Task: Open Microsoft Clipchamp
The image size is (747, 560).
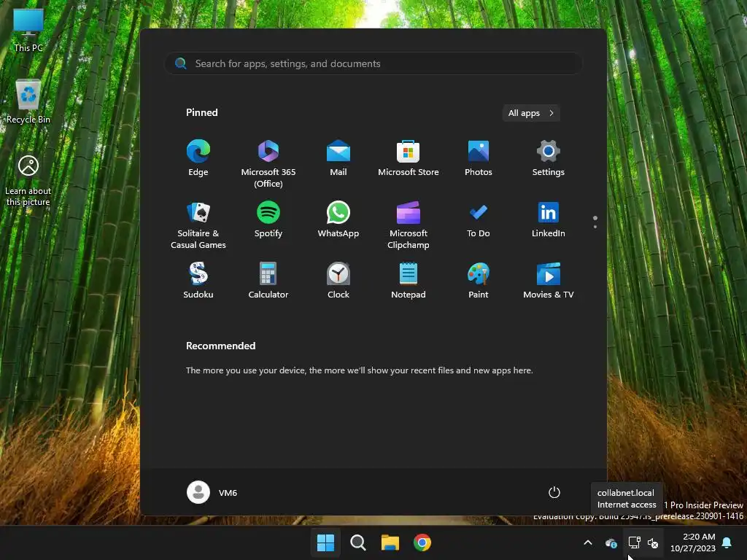Action: (409, 225)
